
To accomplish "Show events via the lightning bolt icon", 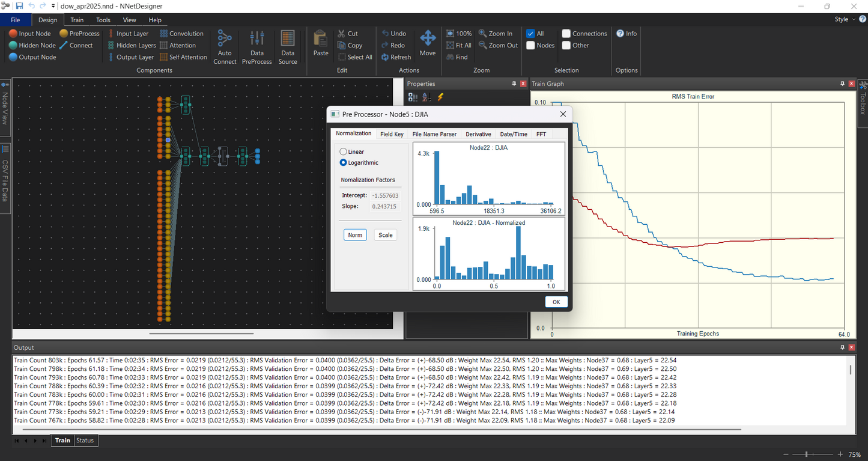I will pos(440,97).
